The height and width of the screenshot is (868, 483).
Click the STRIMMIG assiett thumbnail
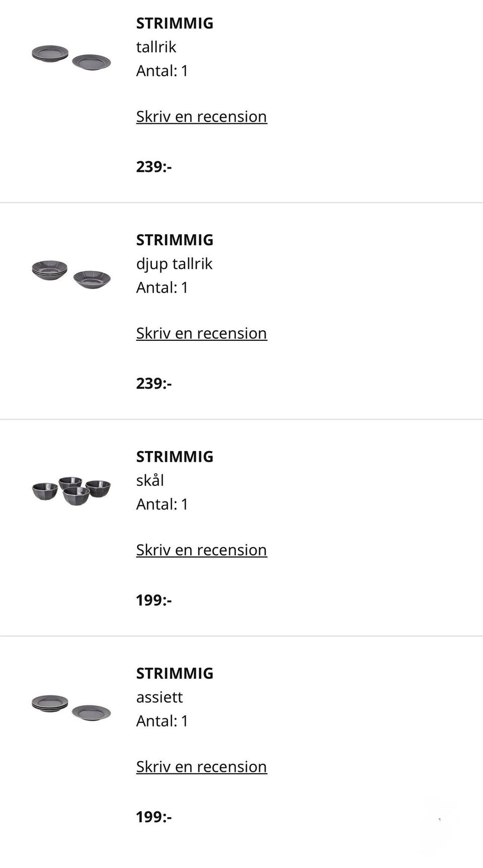point(71,707)
